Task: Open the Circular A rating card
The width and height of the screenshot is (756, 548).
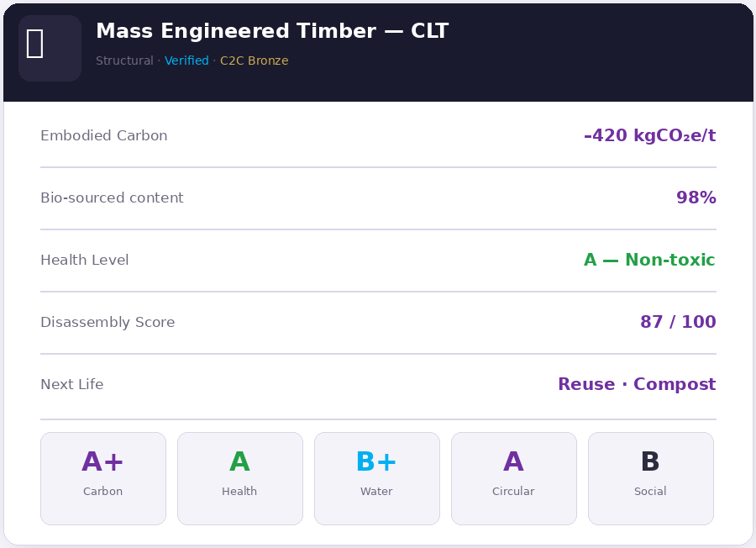Action: point(514,478)
